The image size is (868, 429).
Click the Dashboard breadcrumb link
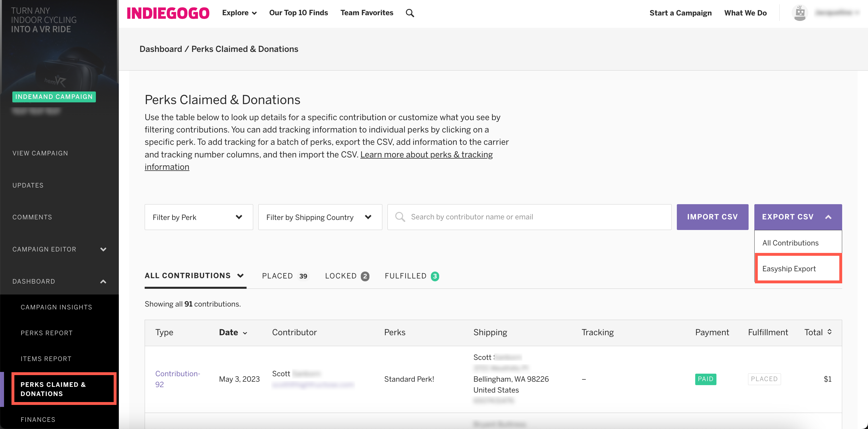[160, 49]
